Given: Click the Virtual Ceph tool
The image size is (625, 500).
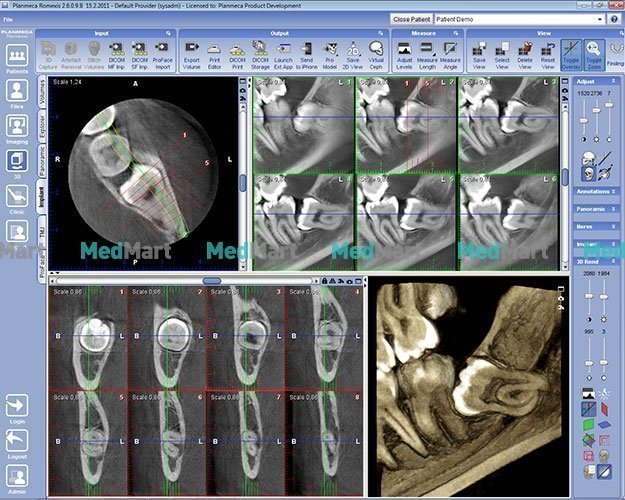Looking at the screenshot, I should coord(376,55).
